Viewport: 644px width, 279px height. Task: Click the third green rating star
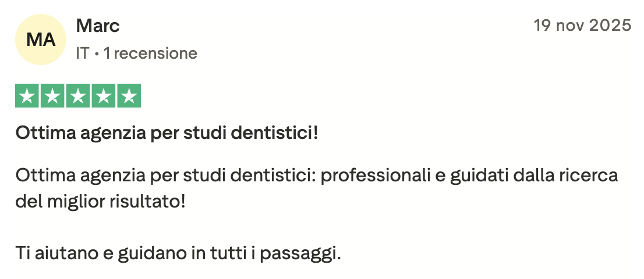coord(77,96)
